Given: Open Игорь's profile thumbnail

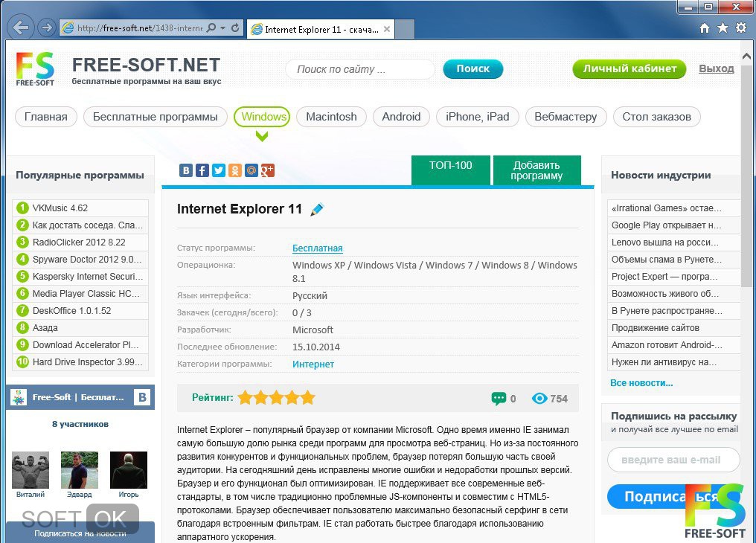Looking at the screenshot, I should [x=129, y=470].
